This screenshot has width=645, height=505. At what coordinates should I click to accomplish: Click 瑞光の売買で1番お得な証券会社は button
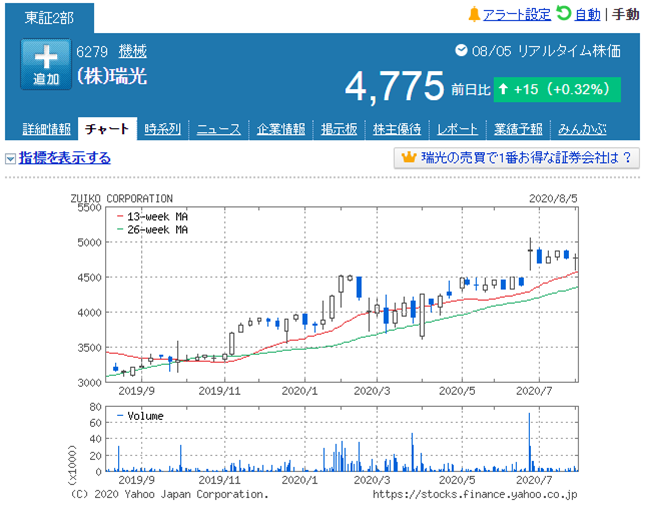point(517,158)
